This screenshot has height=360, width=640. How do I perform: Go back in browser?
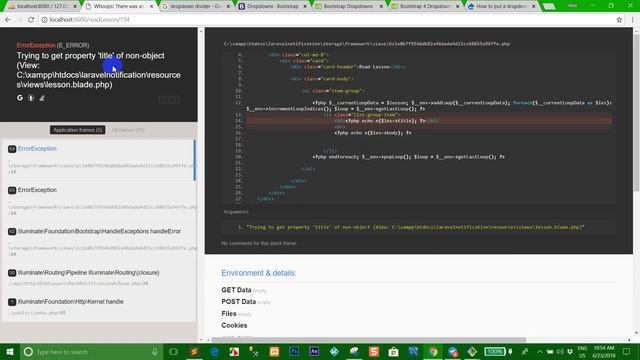[x=8, y=20]
